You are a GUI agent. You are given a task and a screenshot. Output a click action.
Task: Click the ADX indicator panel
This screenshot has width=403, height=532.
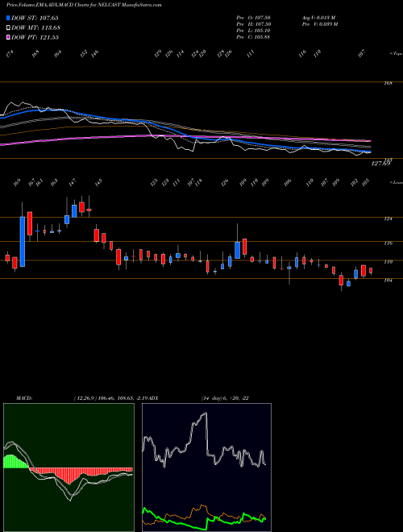206,468
